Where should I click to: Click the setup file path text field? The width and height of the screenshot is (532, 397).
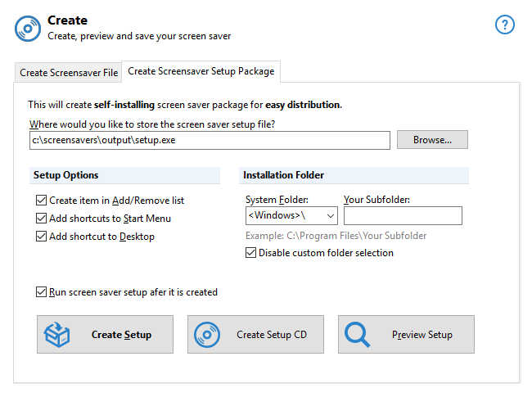click(209, 140)
